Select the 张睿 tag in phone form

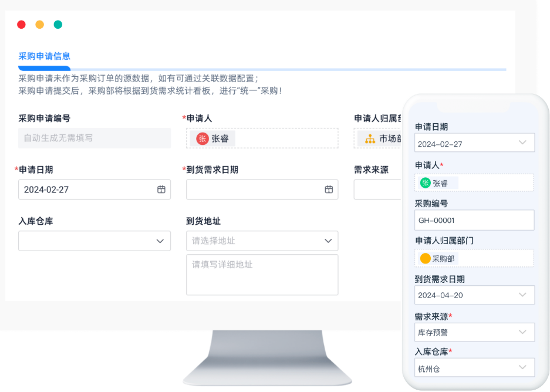[x=438, y=183]
